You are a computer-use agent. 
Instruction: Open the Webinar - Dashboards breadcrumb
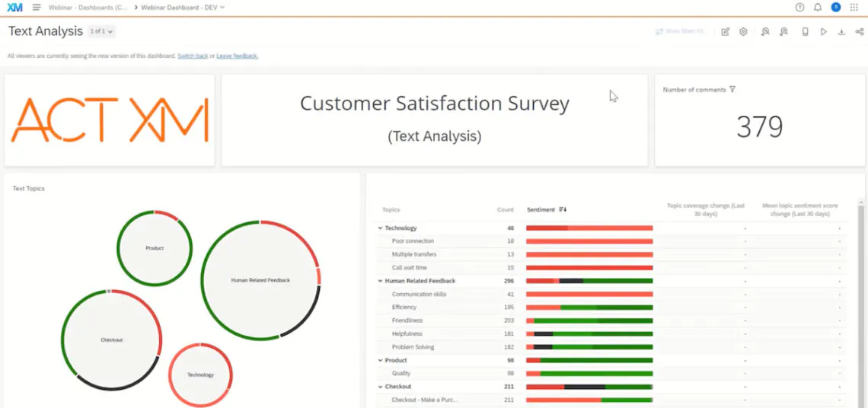coord(88,7)
